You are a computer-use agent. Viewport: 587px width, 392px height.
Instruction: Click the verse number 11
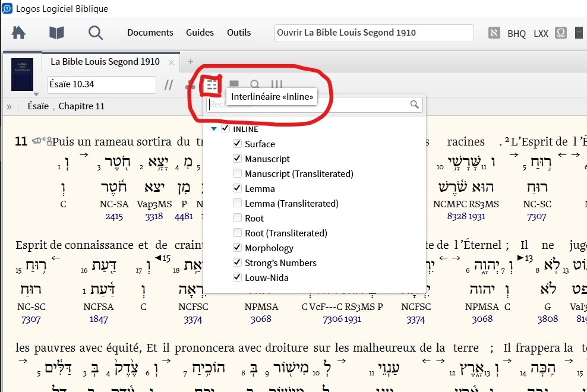tap(21, 141)
